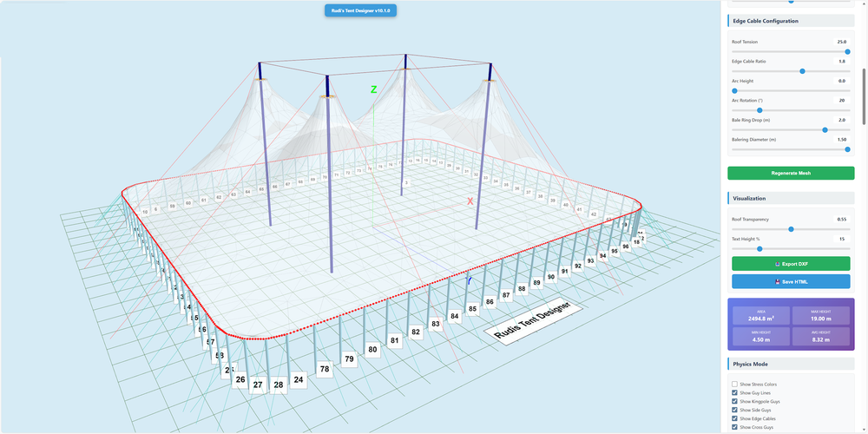Click stake label 83 in the viewport
The image size is (868, 434).
click(436, 324)
